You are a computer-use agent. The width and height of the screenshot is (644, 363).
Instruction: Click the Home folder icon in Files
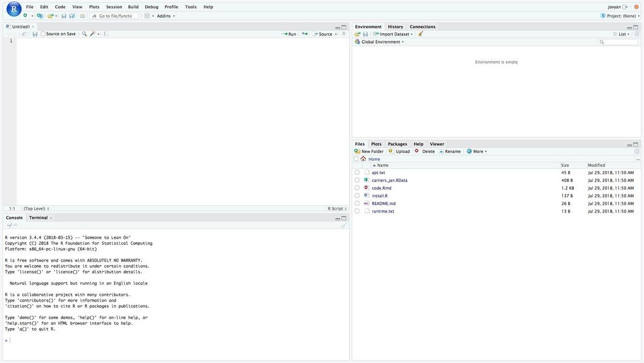pos(364,159)
